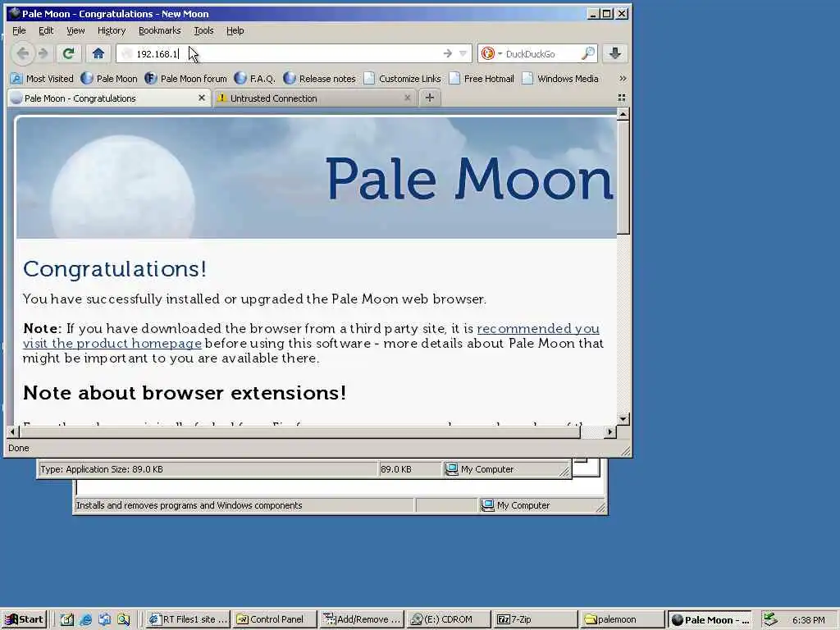This screenshot has width=840, height=630.
Task: Click the fourth quick launch search icon
Action: point(124,619)
